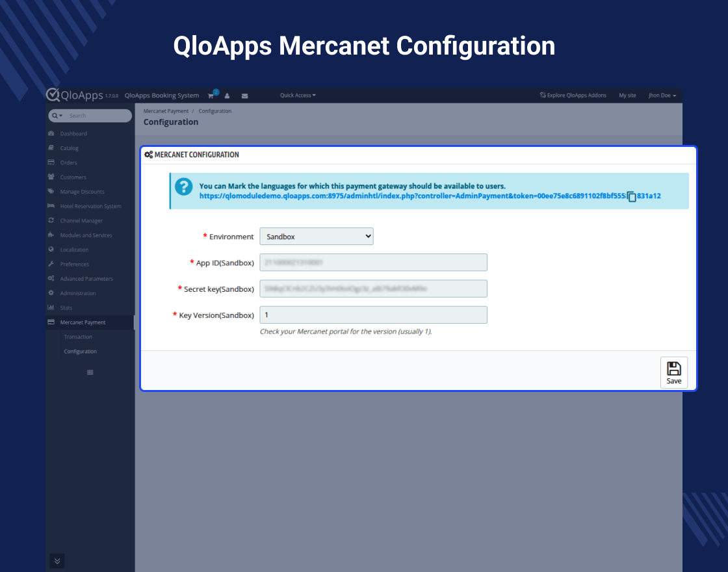
Task: Click the QloApps logo icon
Action: pos(53,94)
